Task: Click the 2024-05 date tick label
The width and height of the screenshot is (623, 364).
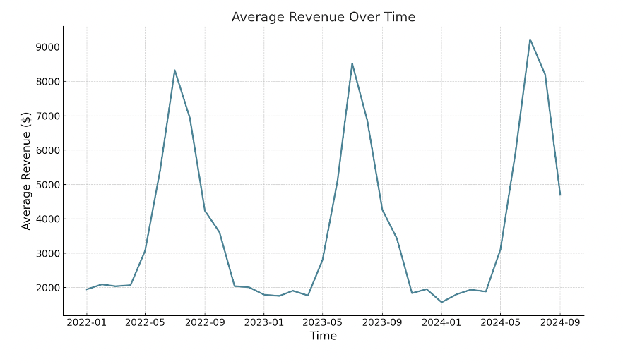Action: pos(500,323)
